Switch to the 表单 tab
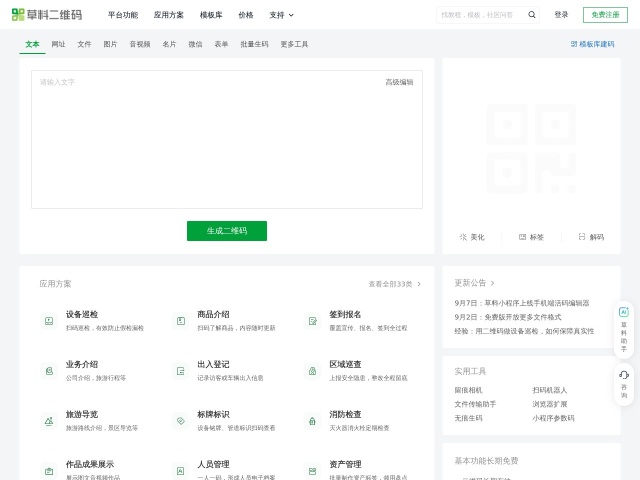The height and width of the screenshot is (480, 640). click(221, 44)
